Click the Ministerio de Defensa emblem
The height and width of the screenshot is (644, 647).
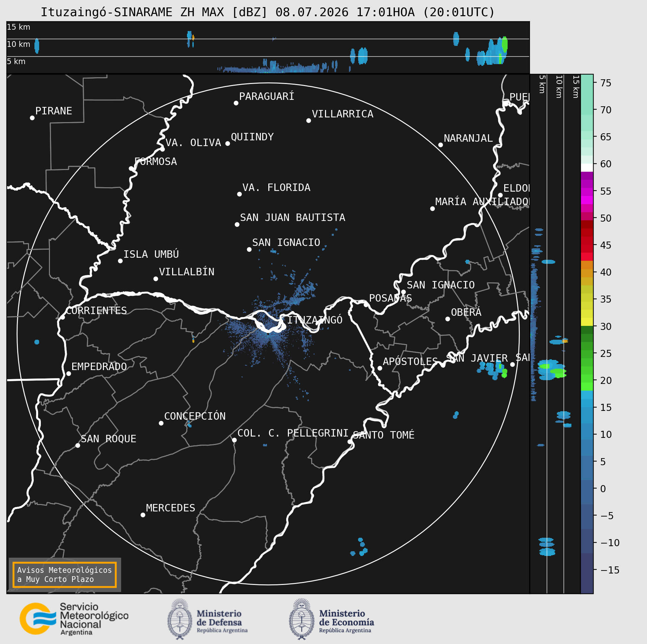click(180, 619)
